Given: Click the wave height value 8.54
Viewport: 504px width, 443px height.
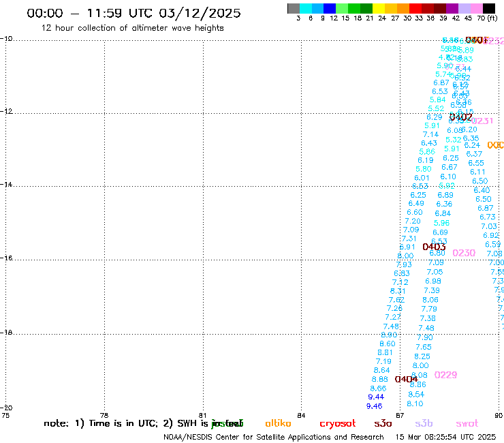Looking at the screenshot, I should (416, 395).
